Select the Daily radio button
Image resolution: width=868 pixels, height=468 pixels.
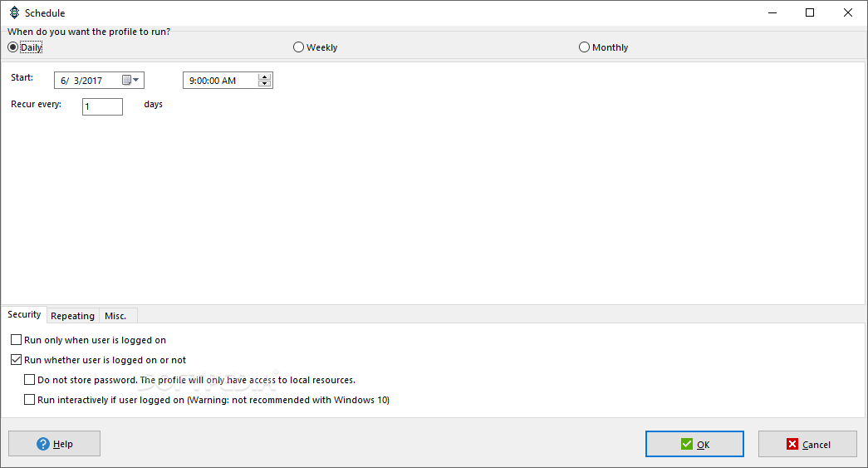pos(12,47)
